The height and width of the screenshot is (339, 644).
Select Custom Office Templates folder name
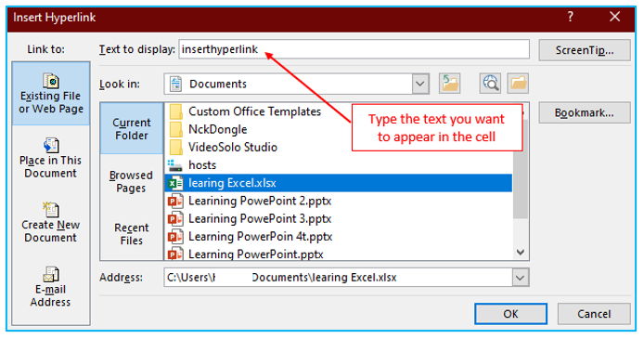[254, 111]
